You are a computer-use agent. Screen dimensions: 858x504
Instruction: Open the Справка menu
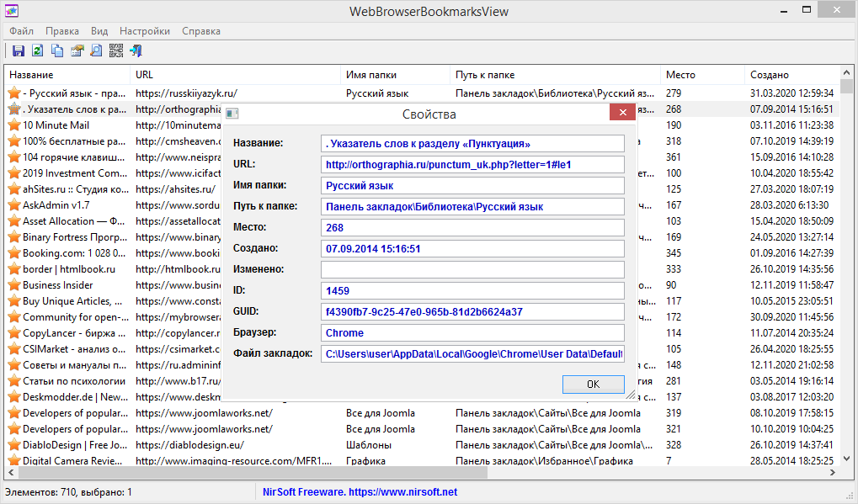201,31
